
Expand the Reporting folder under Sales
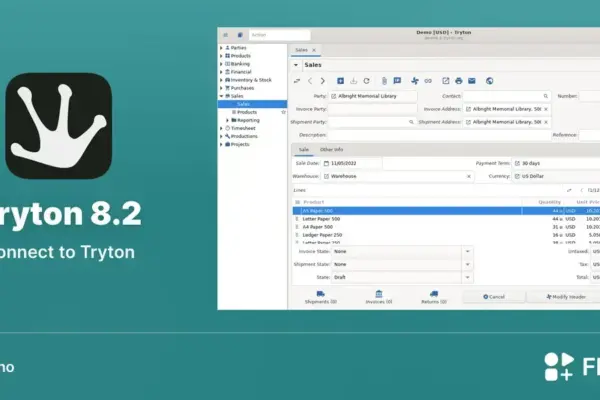click(x=228, y=120)
